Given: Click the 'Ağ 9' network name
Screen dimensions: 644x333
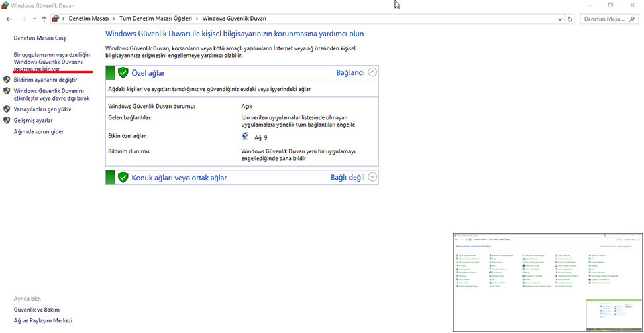Looking at the screenshot, I should pyautogui.click(x=261, y=138).
